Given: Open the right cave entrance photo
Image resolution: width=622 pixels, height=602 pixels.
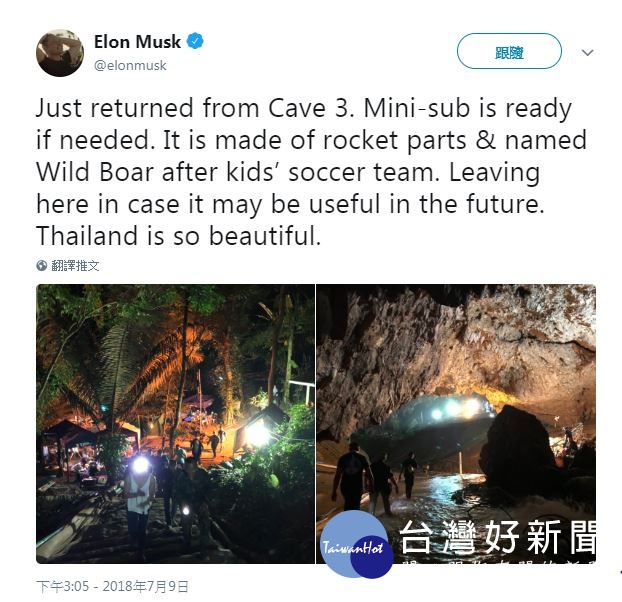Looking at the screenshot, I should 456,424.
